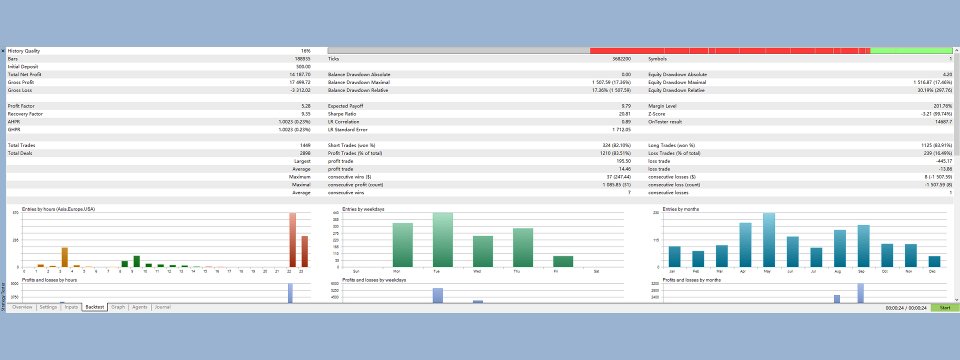Click the Entries by weekdays chart title
Viewport: 960px width, 360px height.
pyautogui.click(x=364, y=209)
